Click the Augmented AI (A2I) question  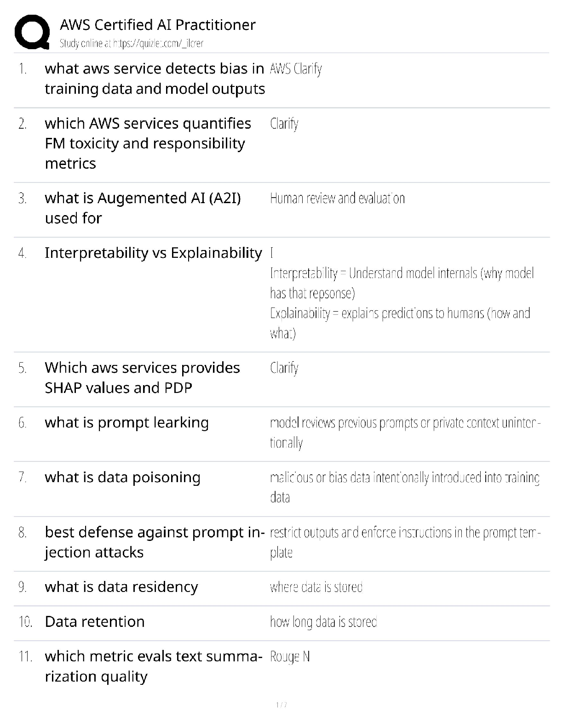click(143, 208)
